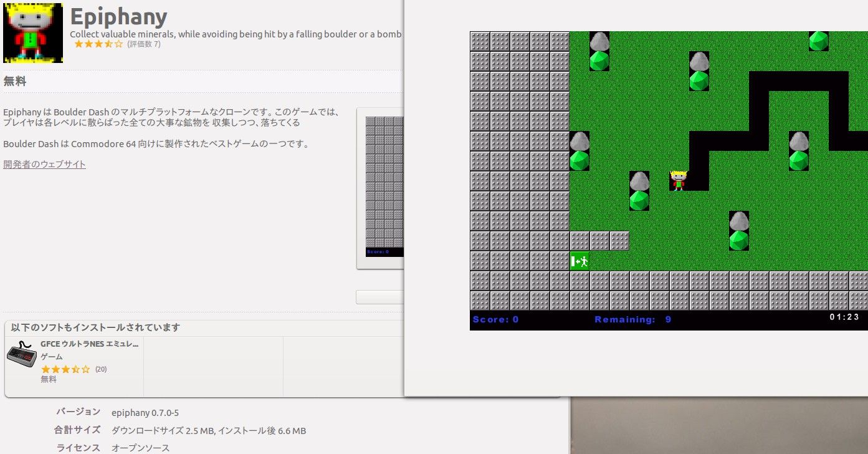Image resolution: width=868 pixels, height=454 pixels.
Task: Click the Epiphany title heading
Action: coord(118,17)
